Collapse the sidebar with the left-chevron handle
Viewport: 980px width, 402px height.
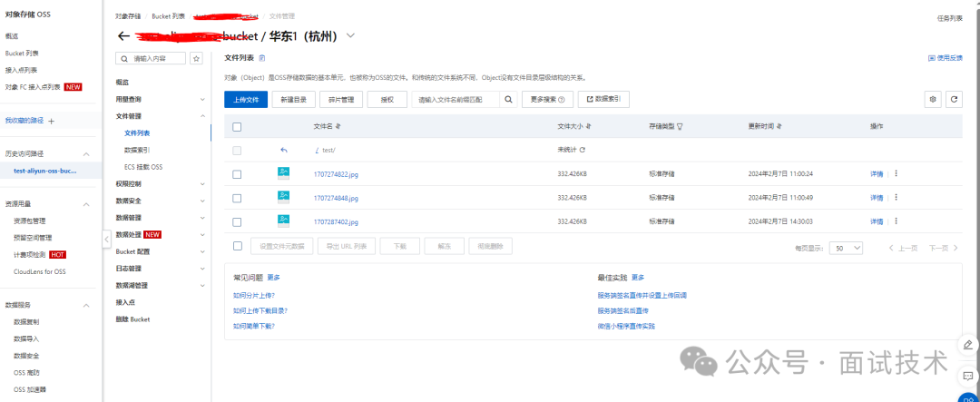click(x=105, y=238)
